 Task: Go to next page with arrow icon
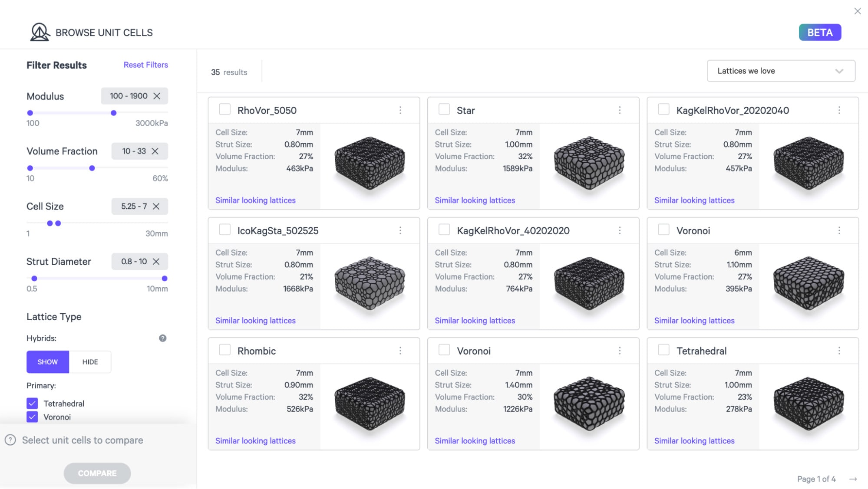click(853, 479)
